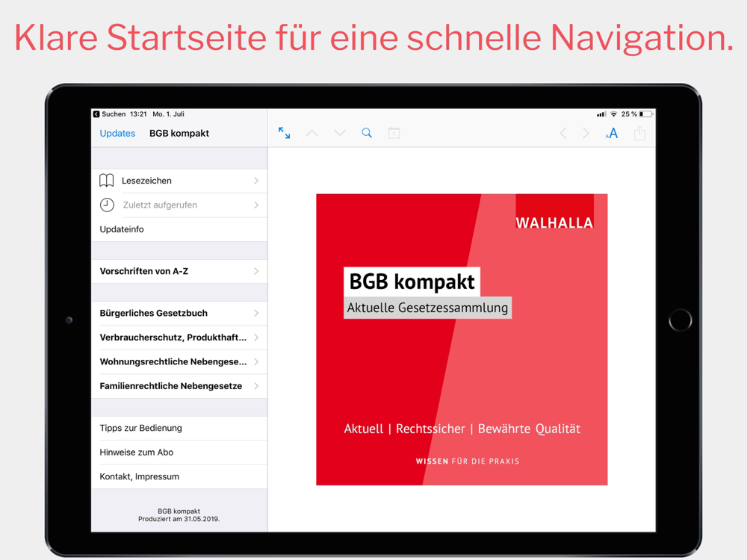Tap the 13:21 time in status bar
This screenshot has width=747, height=560.
(x=138, y=113)
